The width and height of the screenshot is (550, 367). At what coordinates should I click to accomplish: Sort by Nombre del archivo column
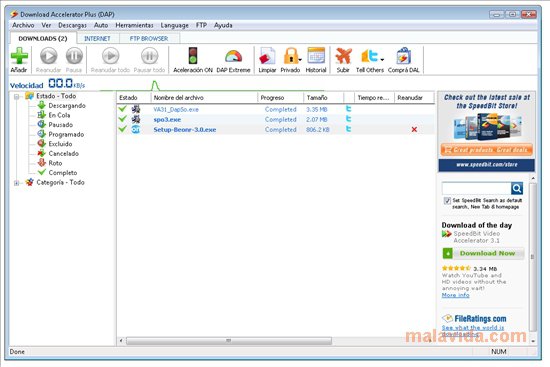(204, 98)
